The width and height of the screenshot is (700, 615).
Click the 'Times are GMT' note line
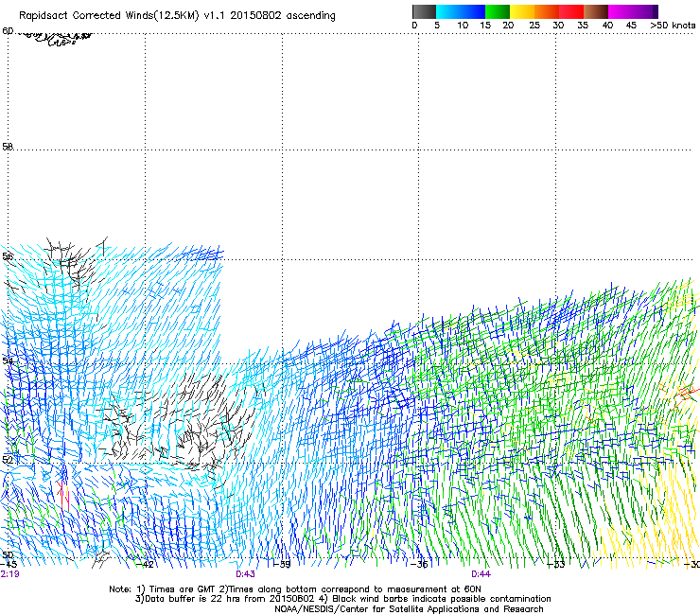pos(295,589)
